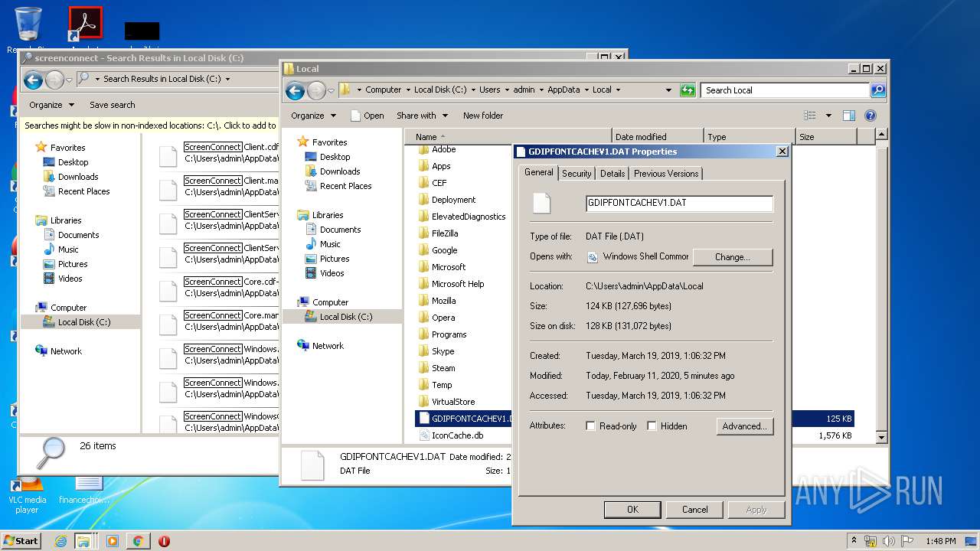Click the search magnifier icon in Local window
980x551 pixels.
[878, 90]
